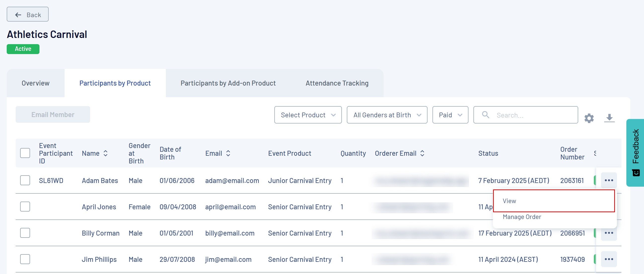Open the Paid status dropdown
The width and height of the screenshot is (644, 274).
point(450,115)
